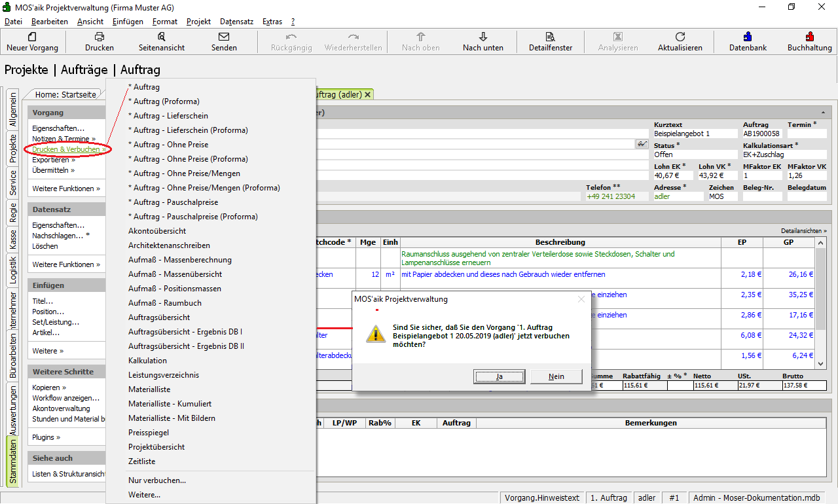
Task: Expand the Drucken & Verbuchen submenu
Action: coord(68,149)
